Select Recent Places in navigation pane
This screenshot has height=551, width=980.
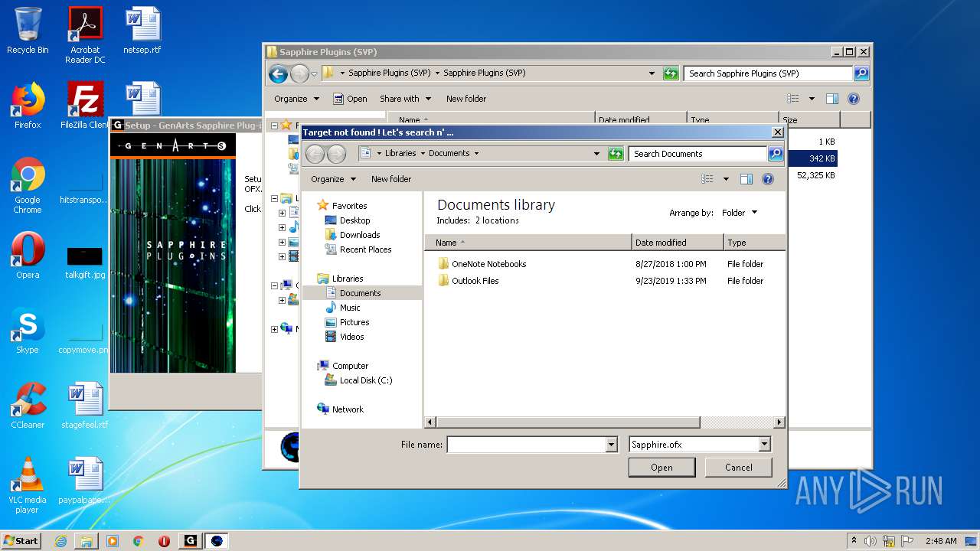pos(365,249)
